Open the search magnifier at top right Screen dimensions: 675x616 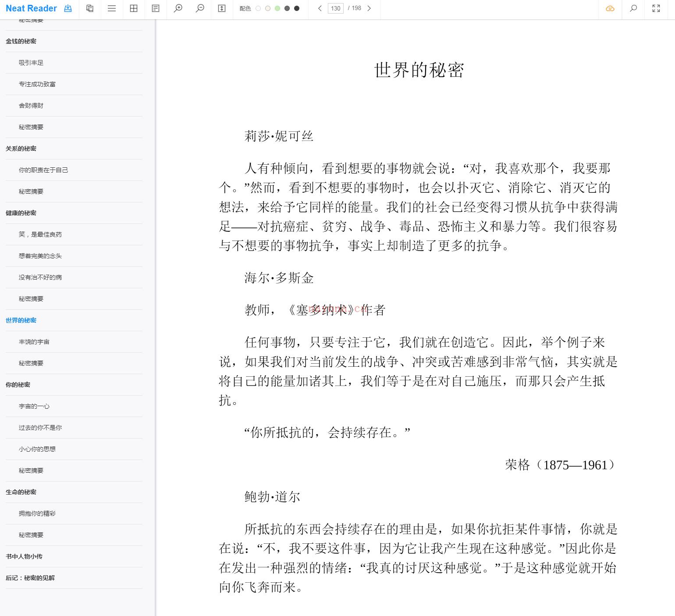[633, 8]
